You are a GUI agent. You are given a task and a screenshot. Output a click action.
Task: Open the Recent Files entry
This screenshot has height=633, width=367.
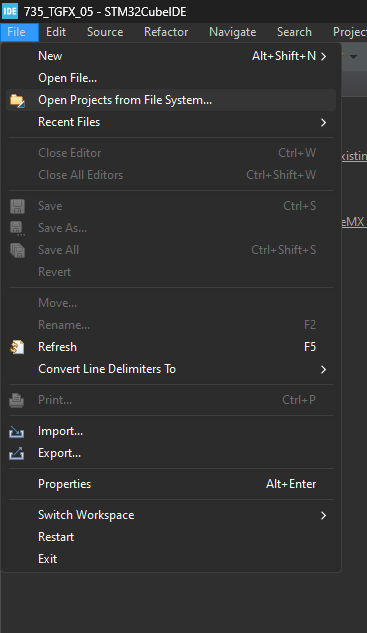(x=171, y=122)
